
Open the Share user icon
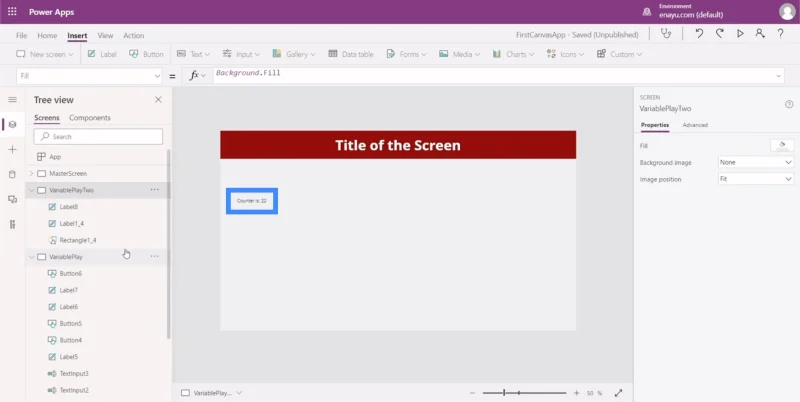pos(760,34)
